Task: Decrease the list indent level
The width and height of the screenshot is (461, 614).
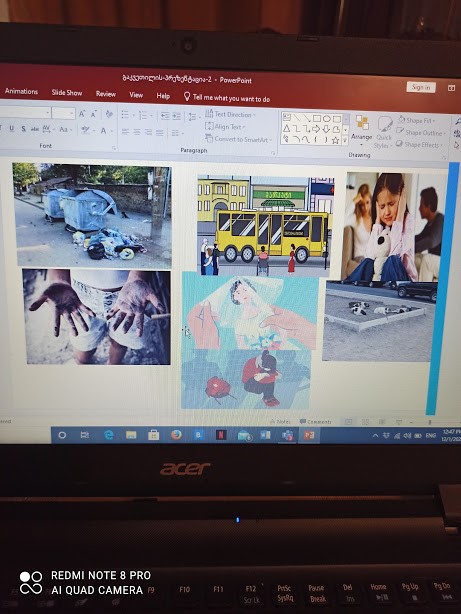Action: [x=165, y=116]
